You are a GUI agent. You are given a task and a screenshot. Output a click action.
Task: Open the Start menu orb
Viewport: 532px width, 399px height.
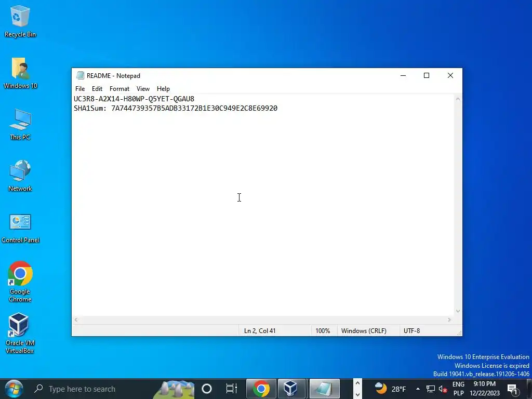pos(14,389)
